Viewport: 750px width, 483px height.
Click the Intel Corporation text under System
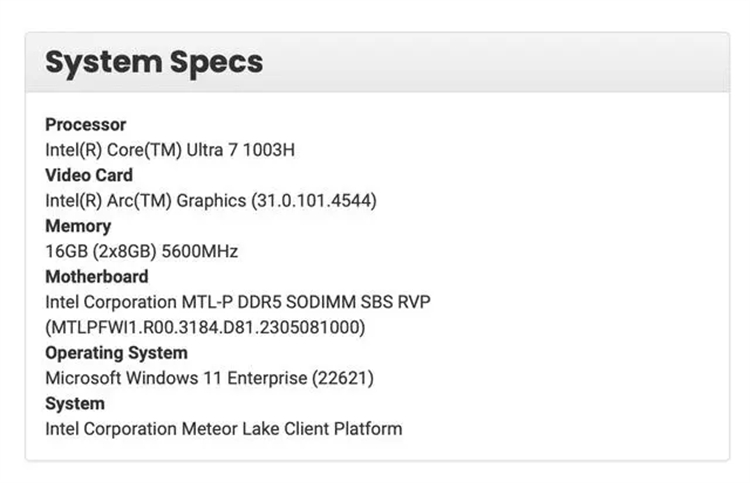111,429
